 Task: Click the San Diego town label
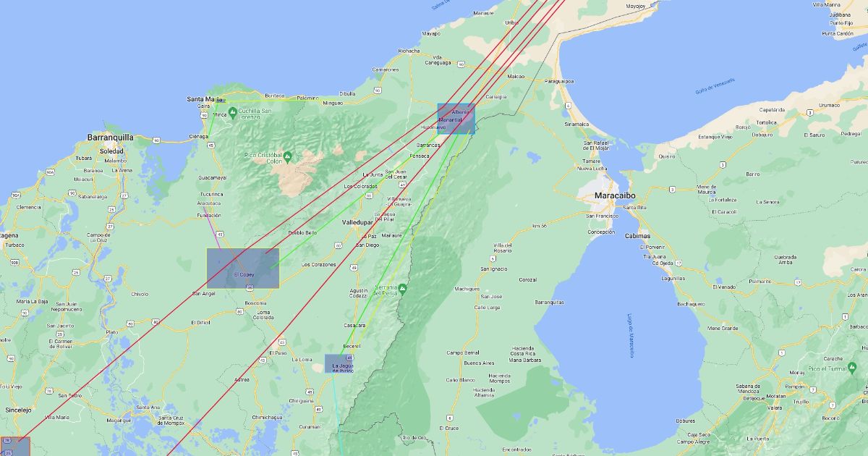coord(367,245)
